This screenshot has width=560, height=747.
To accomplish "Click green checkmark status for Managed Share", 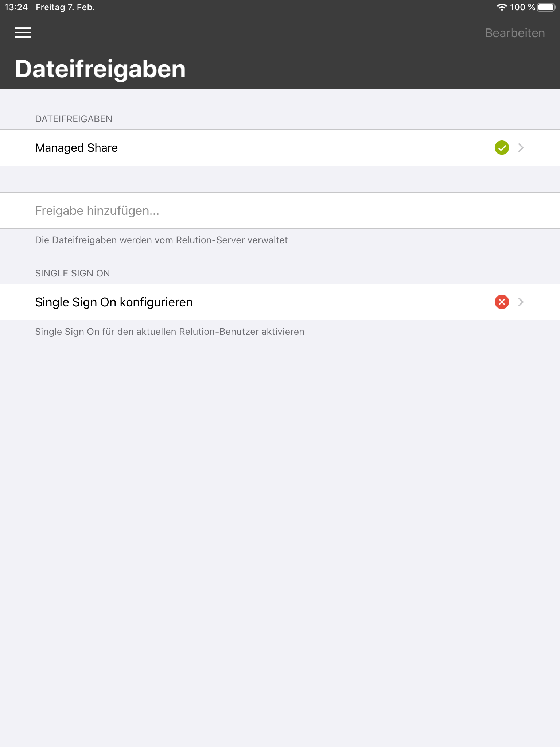I will point(502,148).
